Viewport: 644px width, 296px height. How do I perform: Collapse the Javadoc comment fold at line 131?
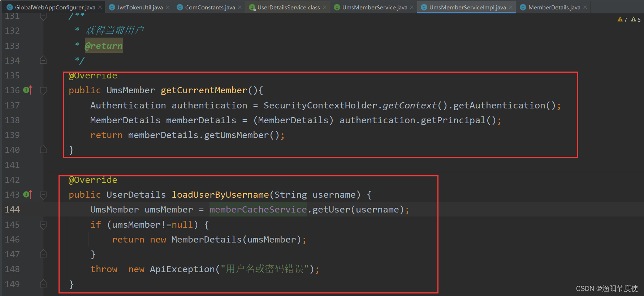coord(43,16)
